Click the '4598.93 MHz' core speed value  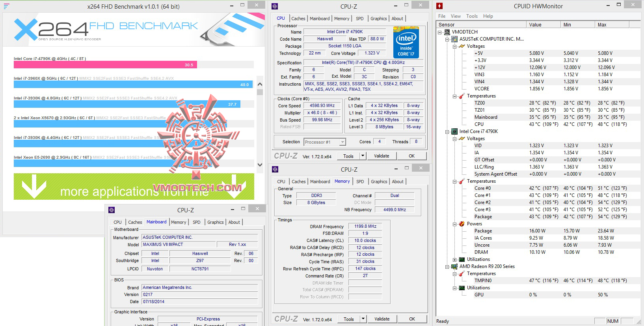tap(322, 106)
